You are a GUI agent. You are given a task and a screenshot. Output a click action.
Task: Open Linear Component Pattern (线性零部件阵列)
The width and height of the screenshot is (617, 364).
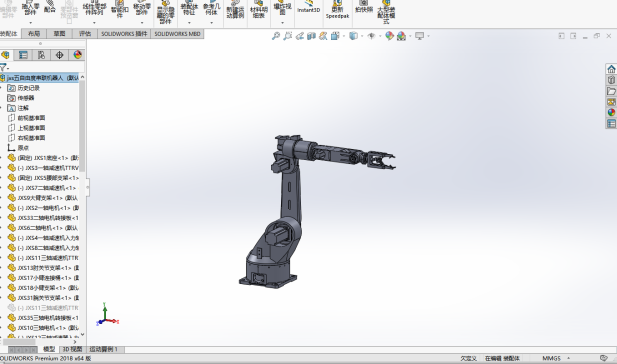click(94, 8)
